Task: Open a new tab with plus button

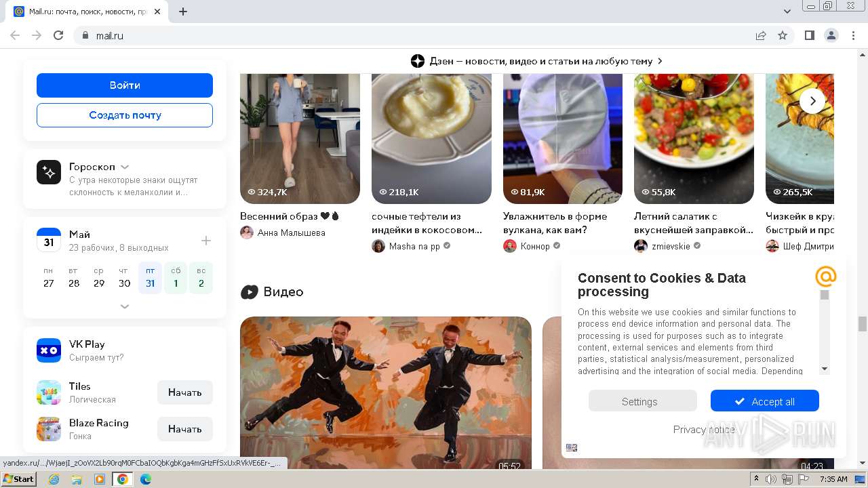Action: 183,12
